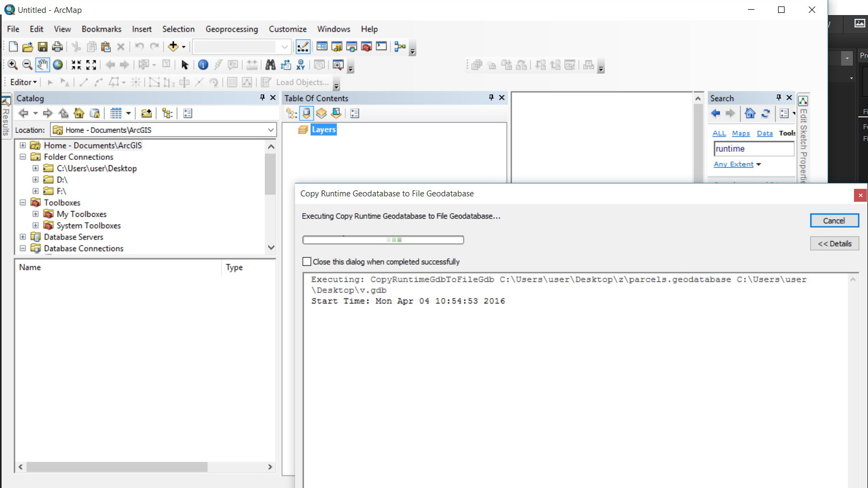
Task: Click the Data search filter link
Action: [x=765, y=133]
